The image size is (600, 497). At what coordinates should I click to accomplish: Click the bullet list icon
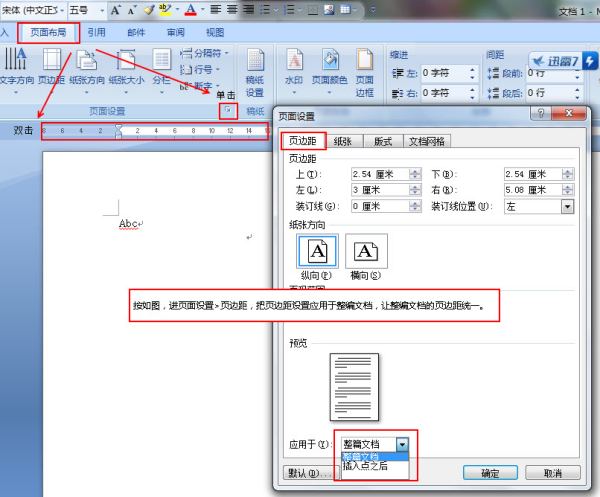pyautogui.click(x=265, y=10)
